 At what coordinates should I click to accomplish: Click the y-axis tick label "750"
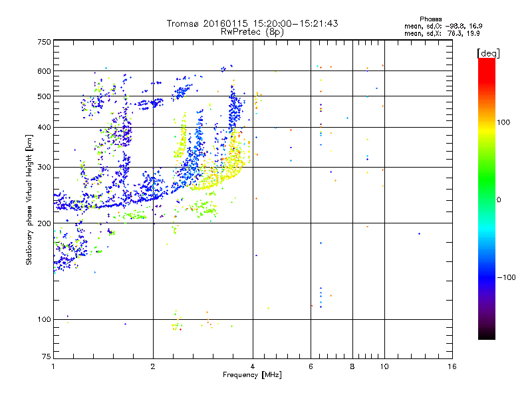click(45, 42)
